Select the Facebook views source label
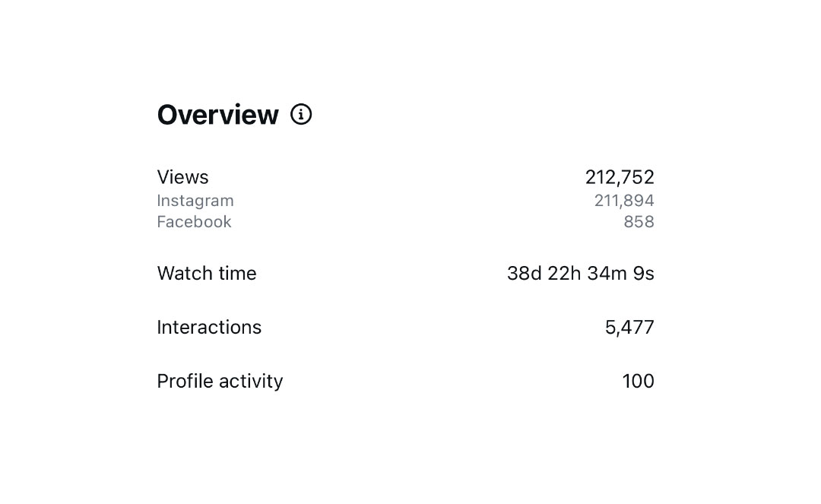The image size is (821, 504). click(194, 222)
